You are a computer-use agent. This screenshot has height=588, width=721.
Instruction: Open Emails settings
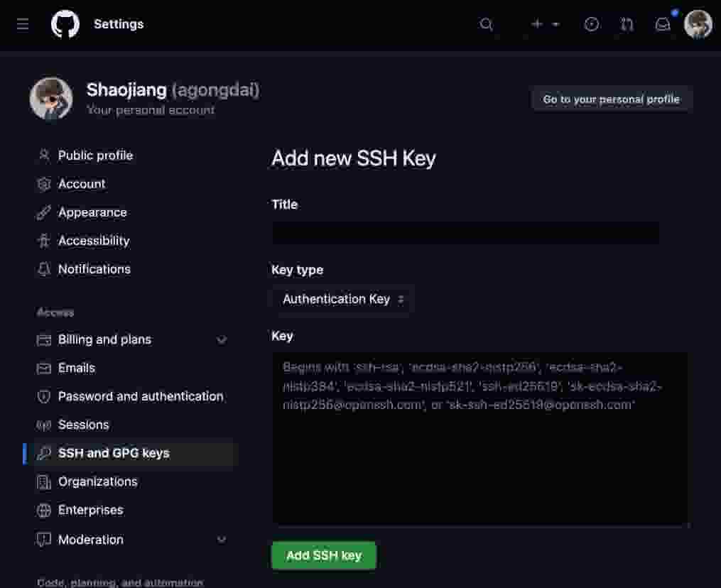point(76,369)
